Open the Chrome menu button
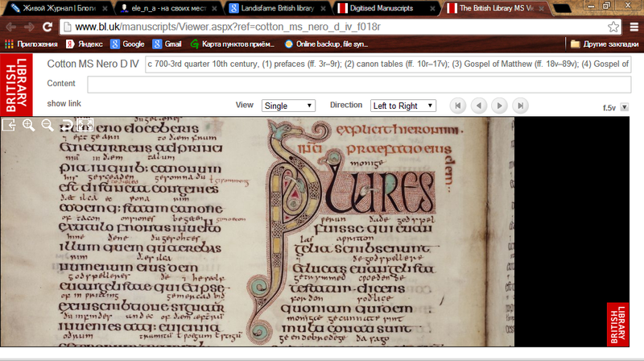Screen dimensions: 644x361 pos(634,27)
